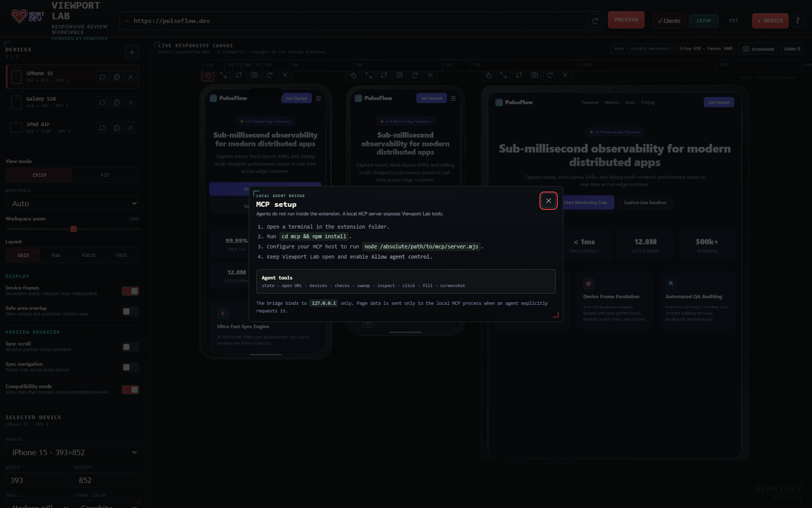This screenshot has width=812, height=508.
Task: Switch layout to ROW
Action: tap(56, 256)
